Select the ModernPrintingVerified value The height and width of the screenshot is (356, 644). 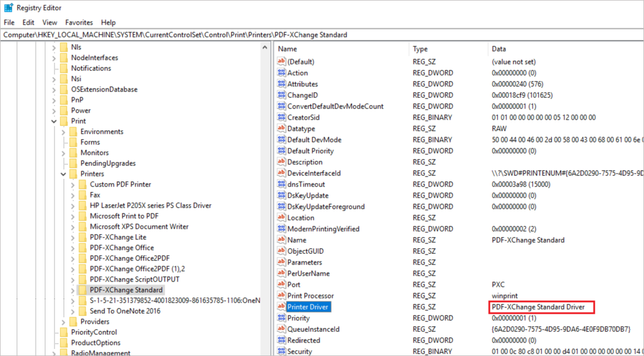323,229
